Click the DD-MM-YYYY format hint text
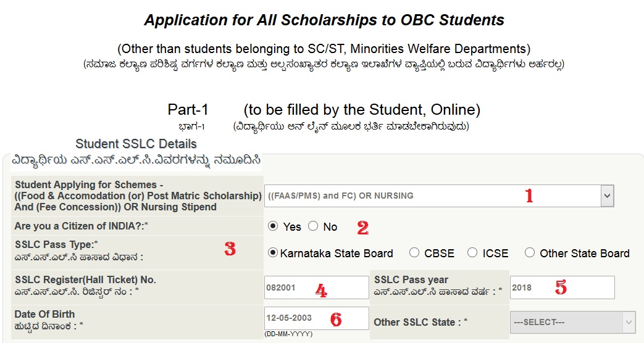The width and height of the screenshot is (644, 343). click(288, 334)
